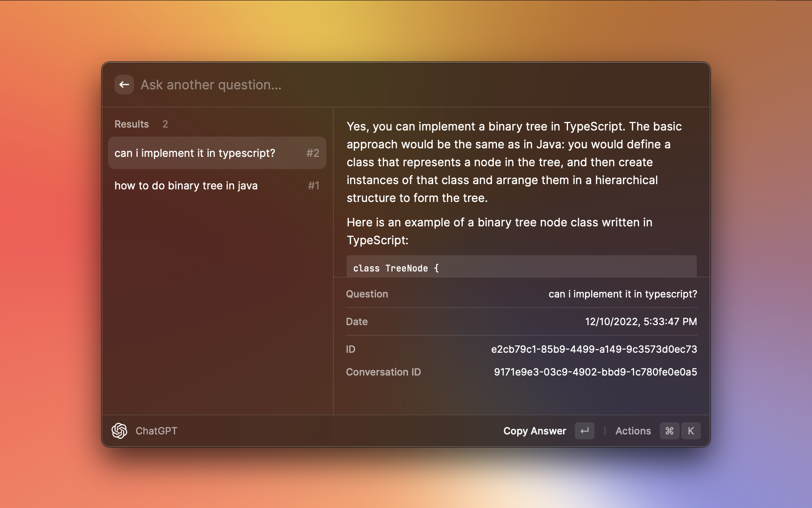Click the answer's first paragraph text
812x508 pixels.
[x=514, y=162]
